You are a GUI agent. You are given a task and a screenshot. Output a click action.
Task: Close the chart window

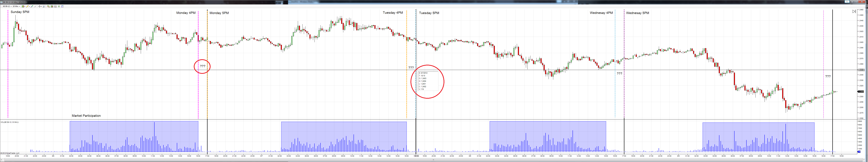point(862,2)
